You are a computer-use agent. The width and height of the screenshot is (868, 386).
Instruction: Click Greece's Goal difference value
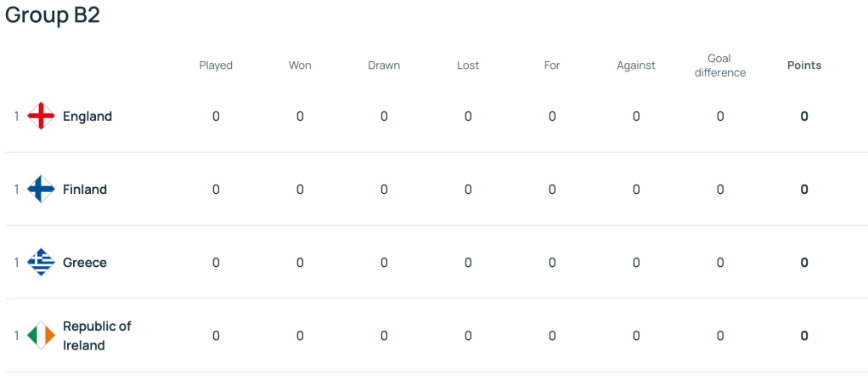[x=720, y=263]
